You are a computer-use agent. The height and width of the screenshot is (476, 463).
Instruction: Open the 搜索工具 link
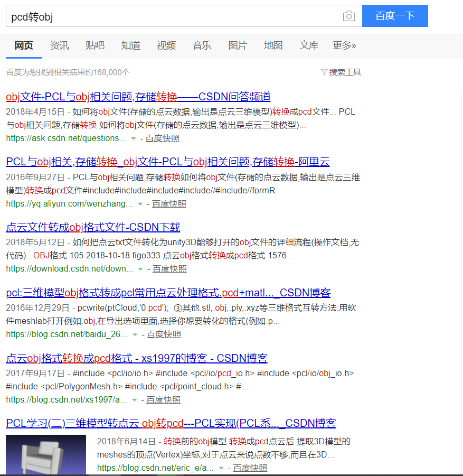tap(345, 72)
